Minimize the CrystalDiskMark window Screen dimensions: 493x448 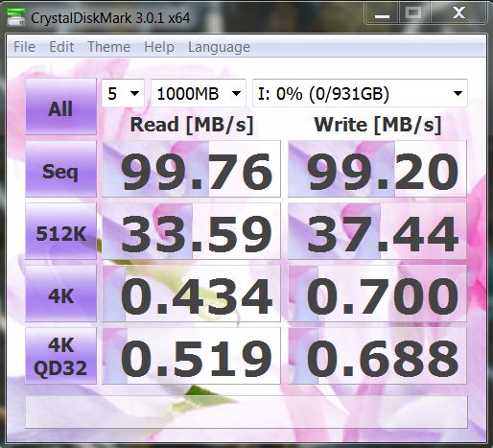(382, 13)
